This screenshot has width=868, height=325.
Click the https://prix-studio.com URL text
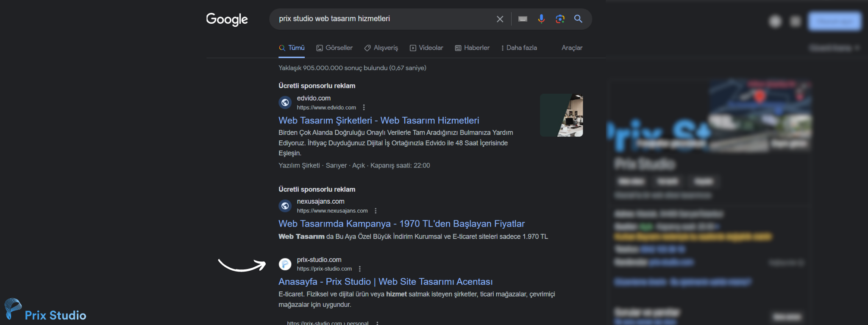(324, 269)
